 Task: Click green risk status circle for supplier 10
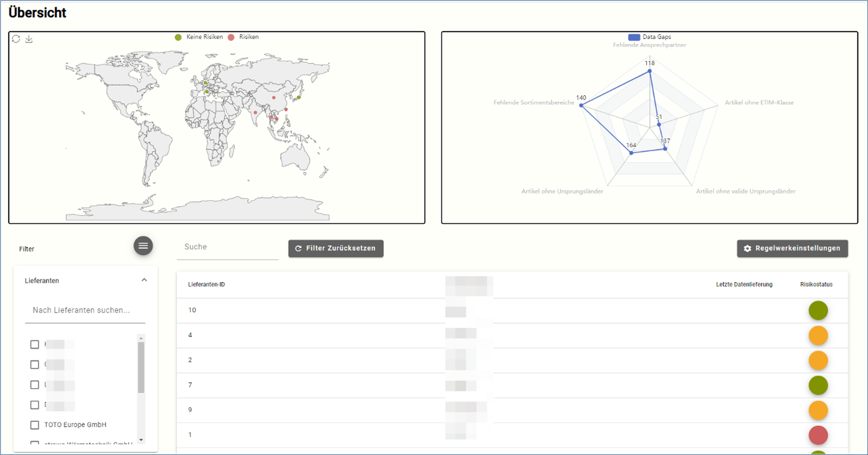point(818,310)
